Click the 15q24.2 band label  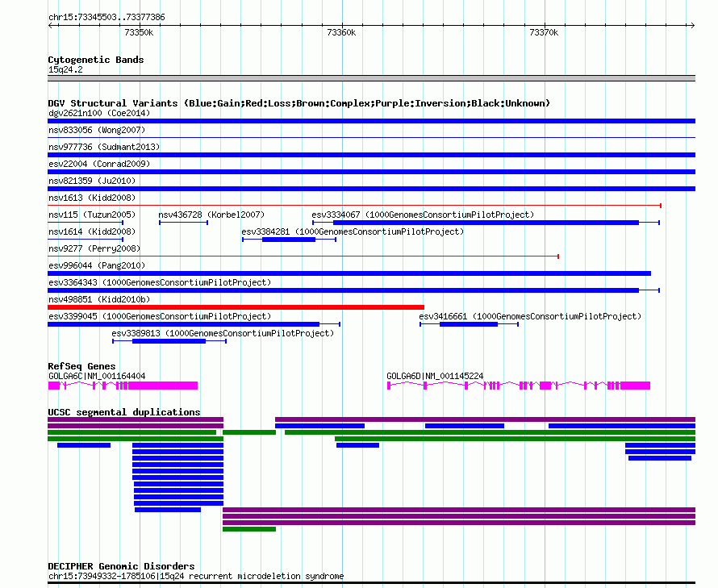(65, 69)
